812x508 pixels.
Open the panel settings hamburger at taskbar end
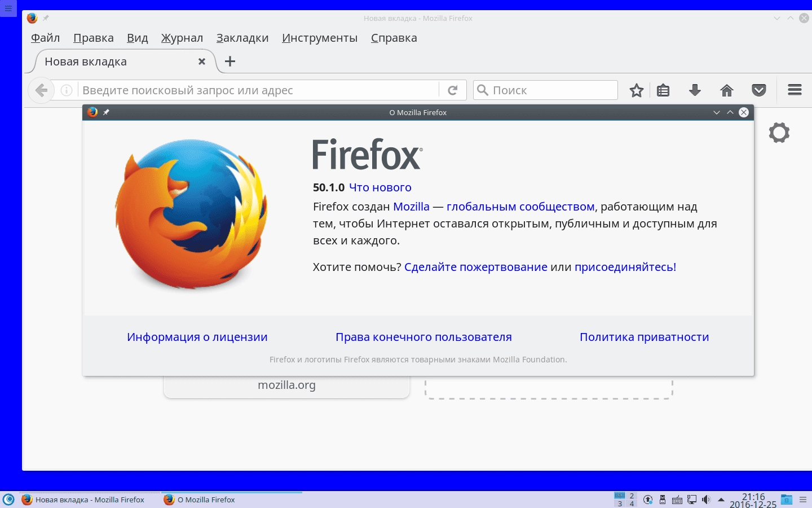tap(803, 500)
